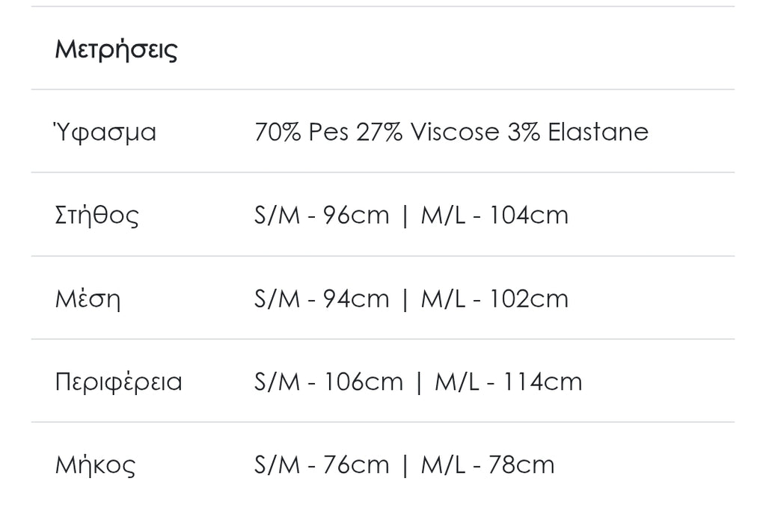Click the S/M - 94cm waist value
The width and height of the screenshot is (766, 532).
(322, 299)
